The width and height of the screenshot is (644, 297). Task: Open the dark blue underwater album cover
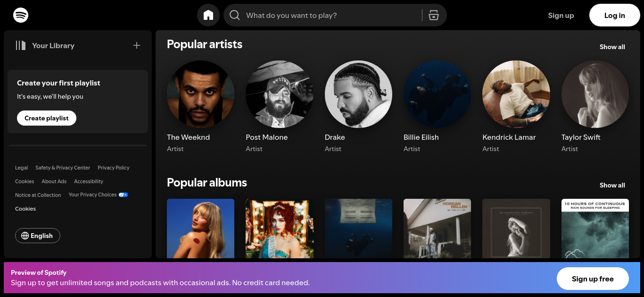click(358, 229)
